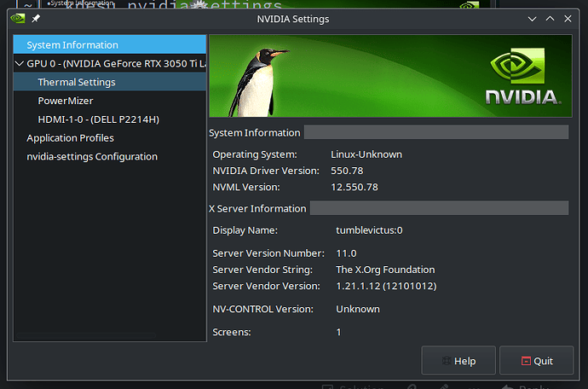Select GPU 0 GeForce RTX 3050 Ti entry
Image resolution: width=588 pixels, height=389 pixels.
pyautogui.click(x=116, y=63)
